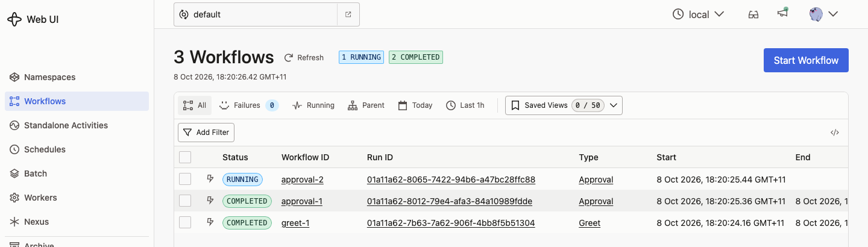Click the COMPLETED status badge for greet-1
The width and height of the screenshot is (868, 247).
[247, 223]
